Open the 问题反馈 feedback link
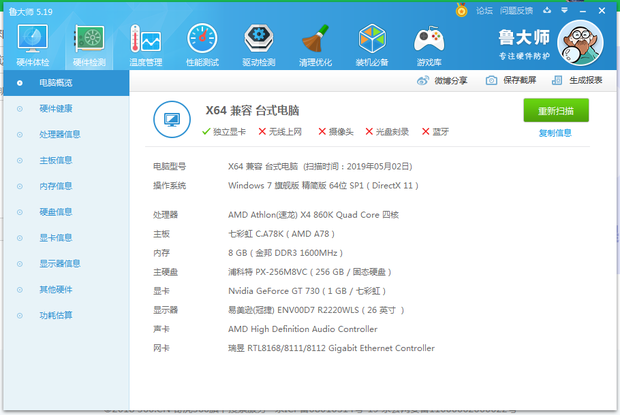The width and height of the screenshot is (620, 415). 516,11
